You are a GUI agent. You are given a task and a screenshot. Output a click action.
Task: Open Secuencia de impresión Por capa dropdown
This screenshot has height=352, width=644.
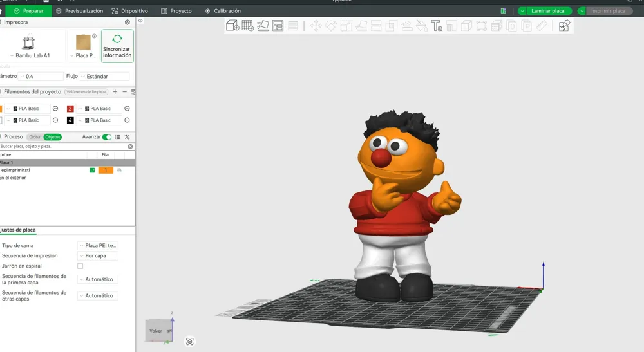[x=98, y=255]
